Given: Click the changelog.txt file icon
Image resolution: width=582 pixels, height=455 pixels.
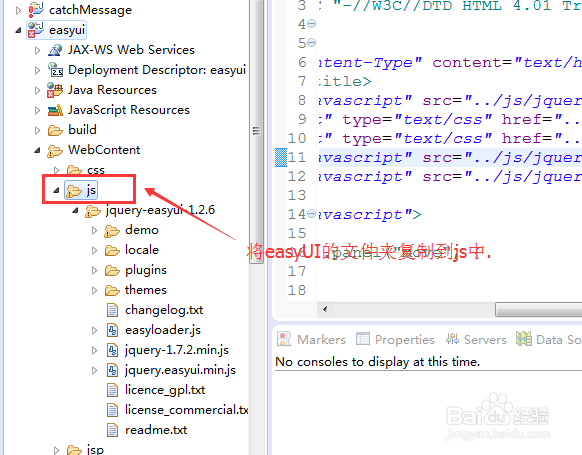Looking at the screenshot, I should click(112, 310).
